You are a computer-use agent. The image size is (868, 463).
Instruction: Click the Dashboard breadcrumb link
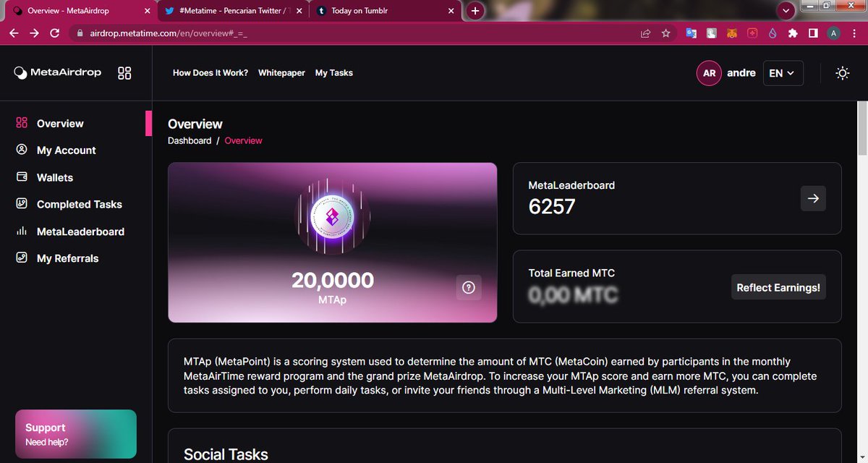click(190, 140)
